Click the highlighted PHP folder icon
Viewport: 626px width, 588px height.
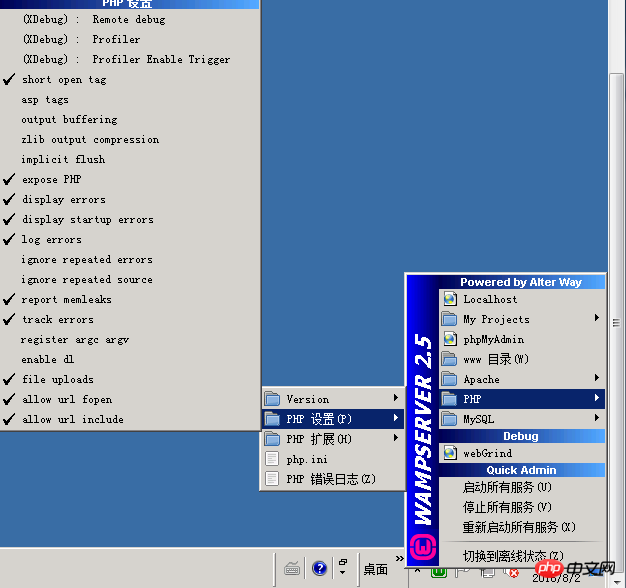[x=450, y=399]
